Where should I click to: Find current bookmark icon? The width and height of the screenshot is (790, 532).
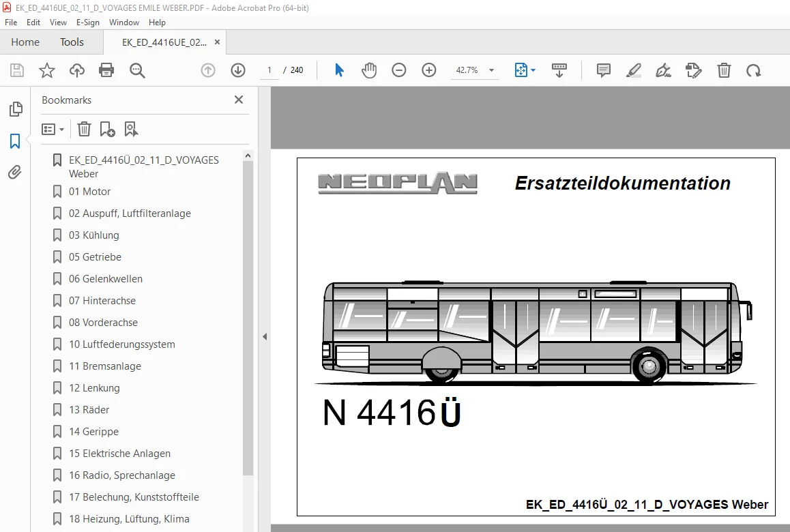coord(131,130)
